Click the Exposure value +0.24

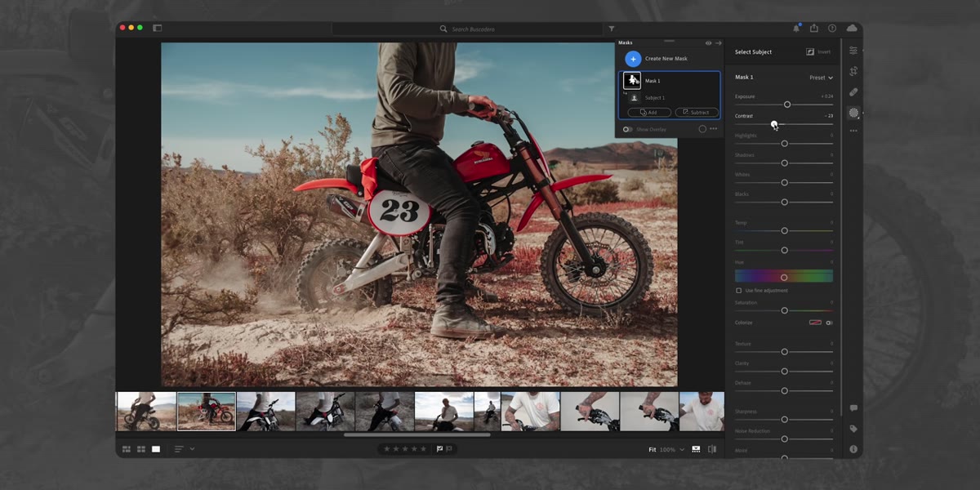coord(826,96)
